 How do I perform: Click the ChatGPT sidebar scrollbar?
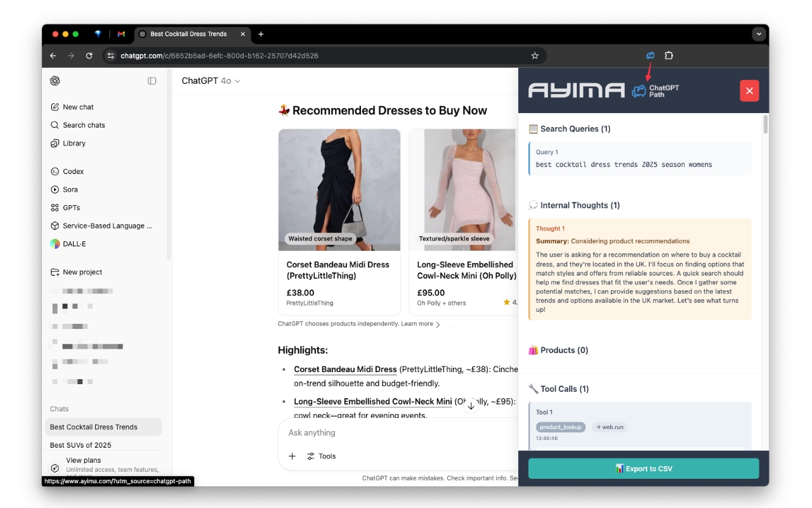(169, 165)
